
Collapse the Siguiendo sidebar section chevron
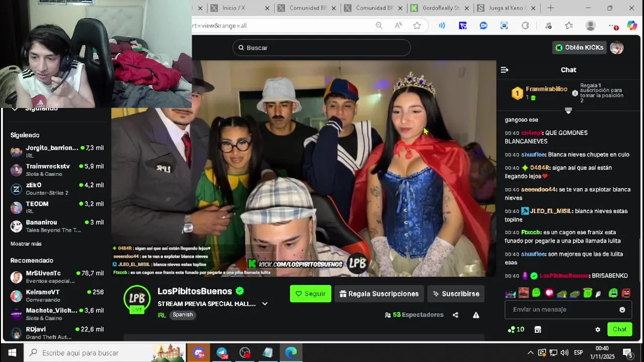coord(15,109)
